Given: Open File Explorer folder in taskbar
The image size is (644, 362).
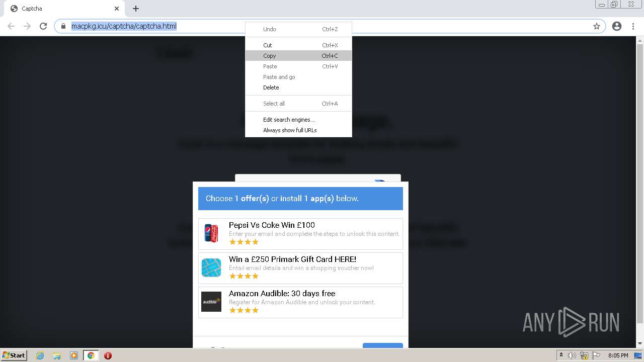Looking at the screenshot, I should [x=57, y=355].
